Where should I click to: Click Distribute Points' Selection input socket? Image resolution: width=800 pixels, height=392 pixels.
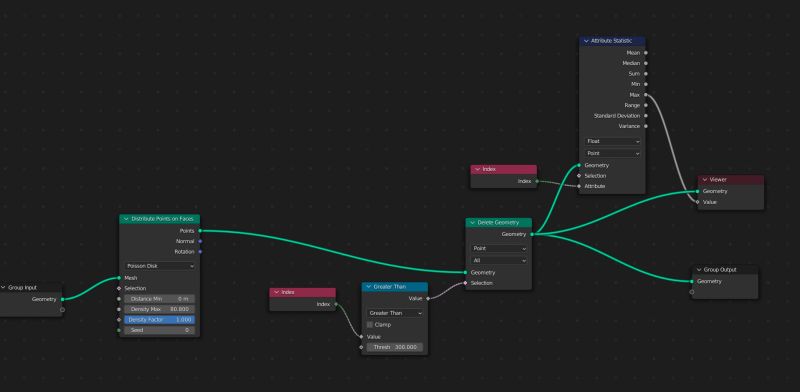119,288
